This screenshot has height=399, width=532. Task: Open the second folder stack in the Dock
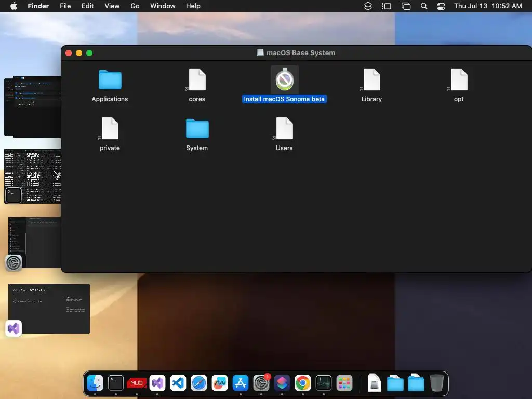click(416, 383)
